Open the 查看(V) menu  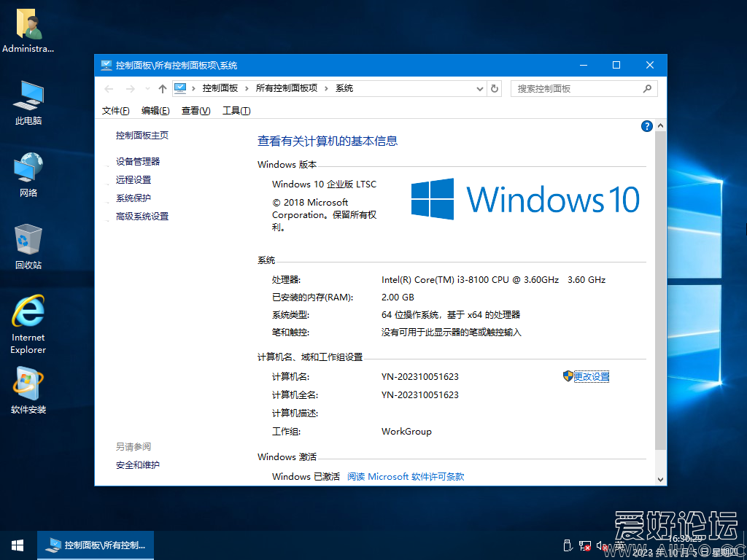click(196, 110)
